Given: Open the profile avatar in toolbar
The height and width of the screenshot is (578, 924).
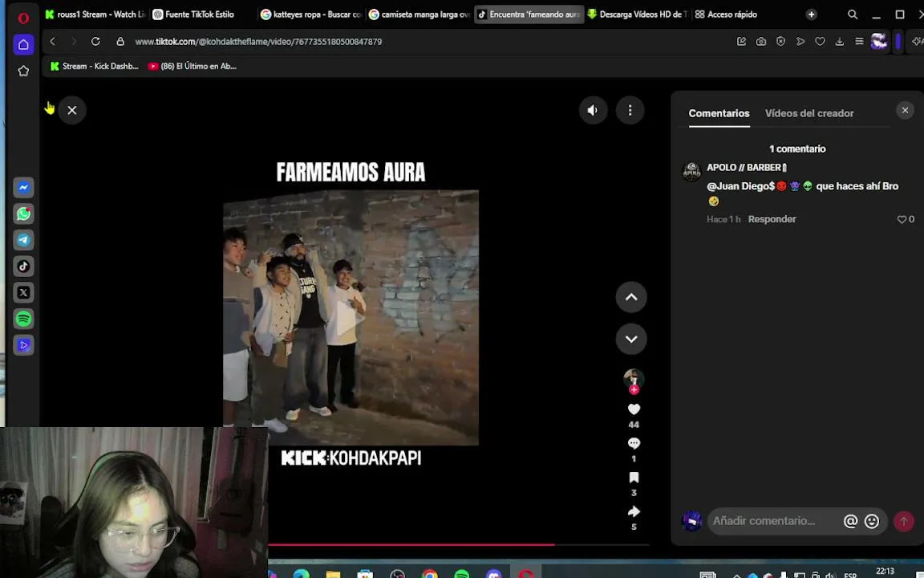Looking at the screenshot, I should 878,41.
